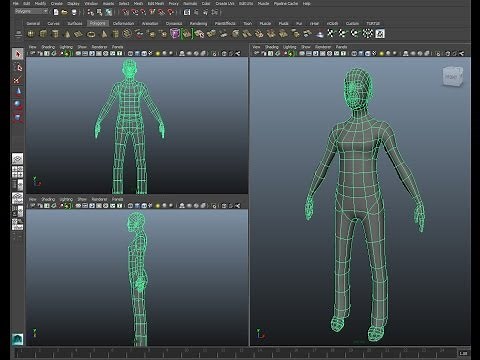Switch to the Surfaces shelf tab
Viewport: 480px width, 360px height.
75,23
